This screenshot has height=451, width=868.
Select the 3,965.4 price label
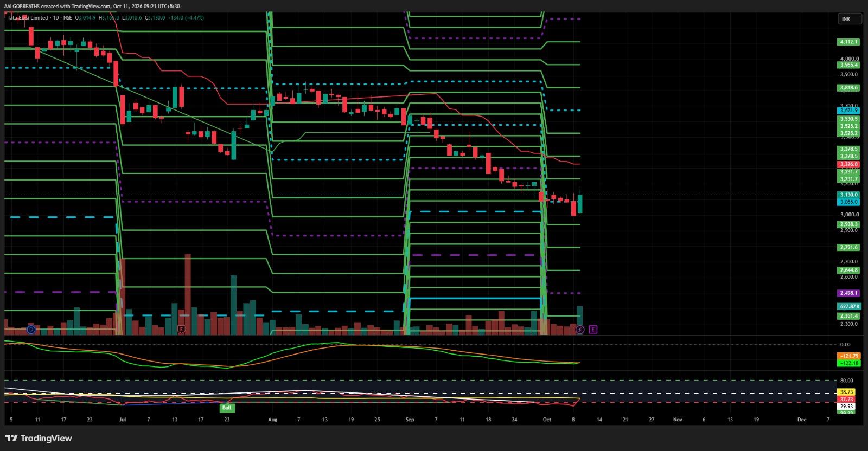(849, 65)
